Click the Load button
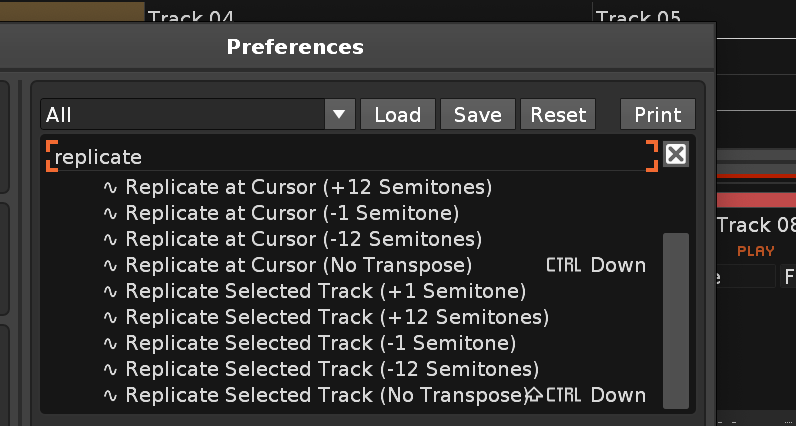 397,115
